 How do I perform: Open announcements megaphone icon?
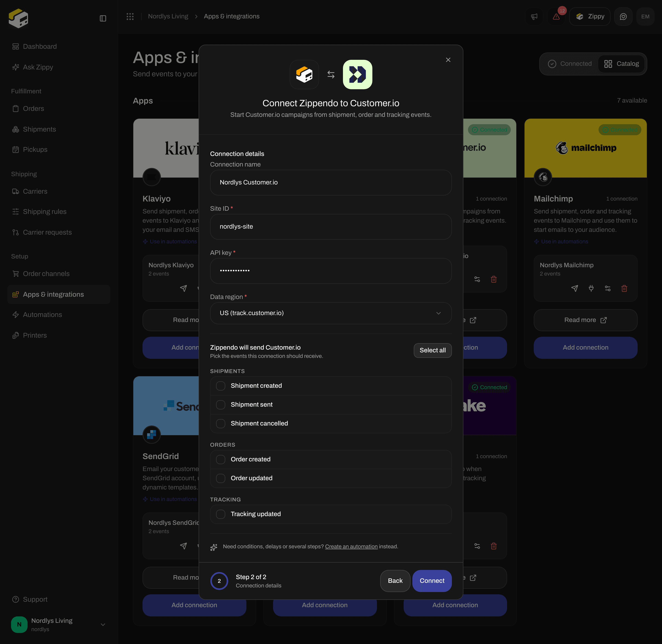tap(534, 17)
